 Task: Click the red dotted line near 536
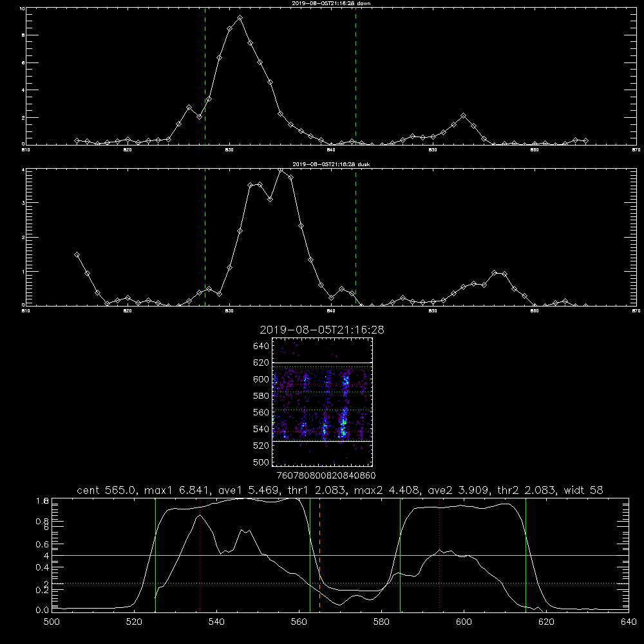tap(200, 554)
